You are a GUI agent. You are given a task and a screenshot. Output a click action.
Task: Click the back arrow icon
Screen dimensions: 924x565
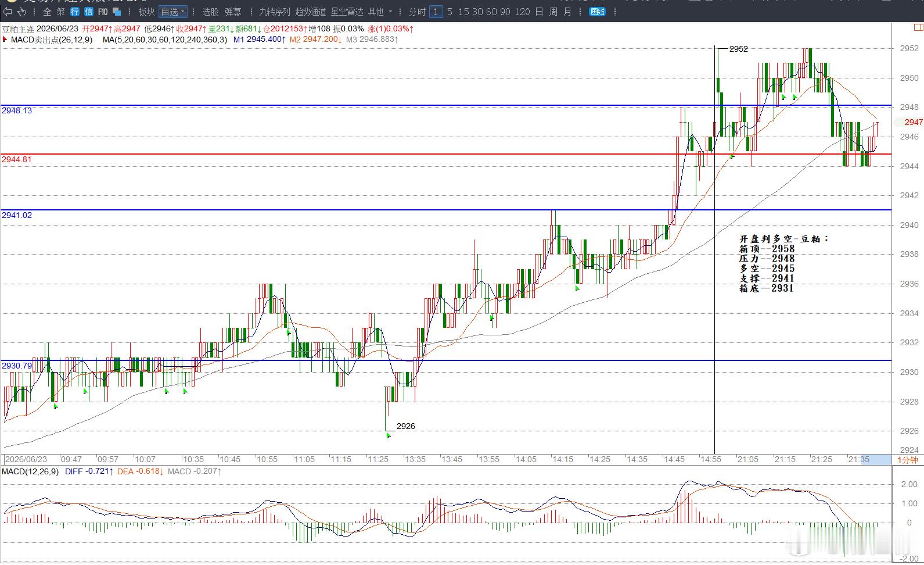point(8,12)
